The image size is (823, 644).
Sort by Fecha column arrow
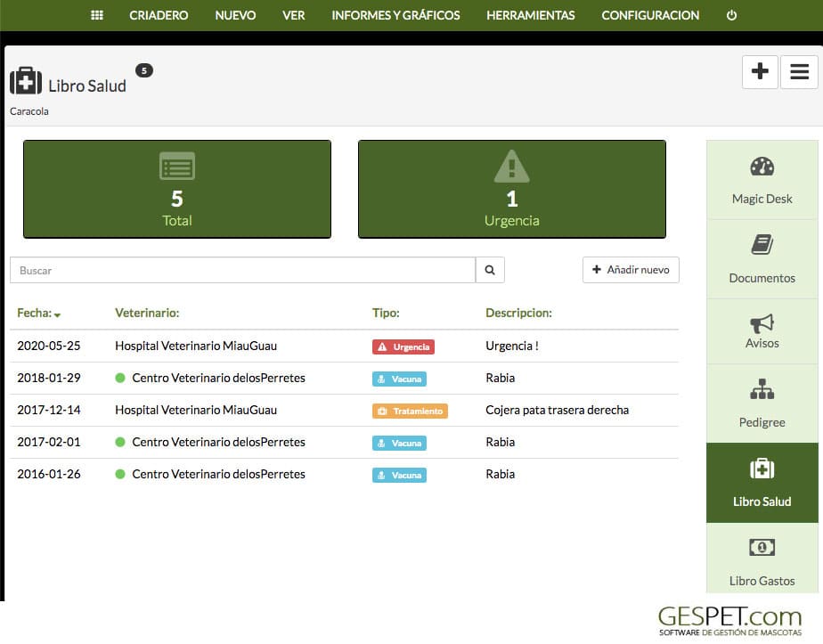pyautogui.click(x=57, y=315)
